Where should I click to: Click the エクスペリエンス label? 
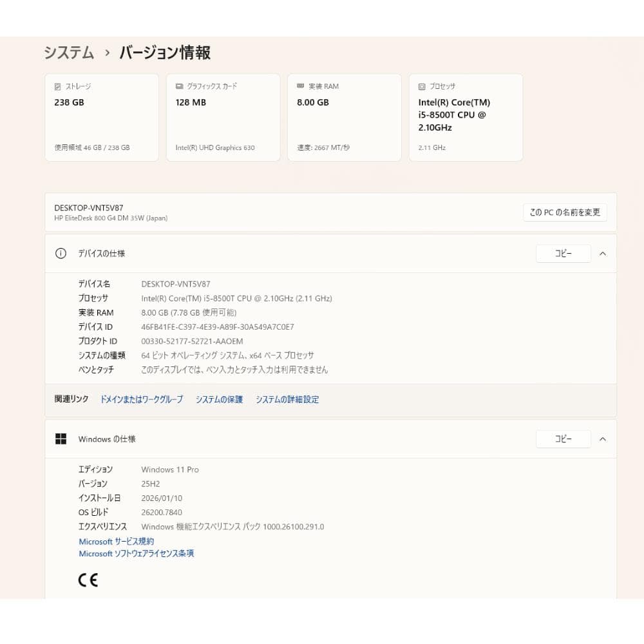click(102, 527)
